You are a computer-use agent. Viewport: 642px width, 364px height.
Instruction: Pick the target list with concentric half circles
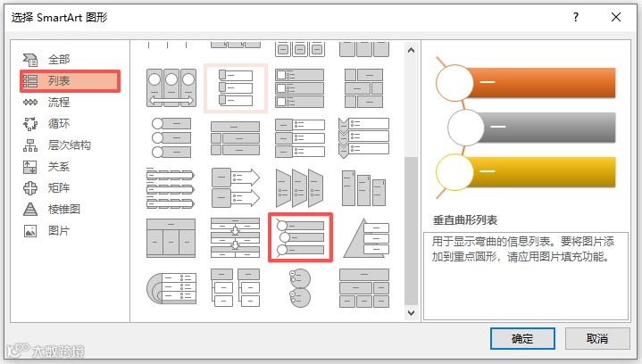point(171,288)
